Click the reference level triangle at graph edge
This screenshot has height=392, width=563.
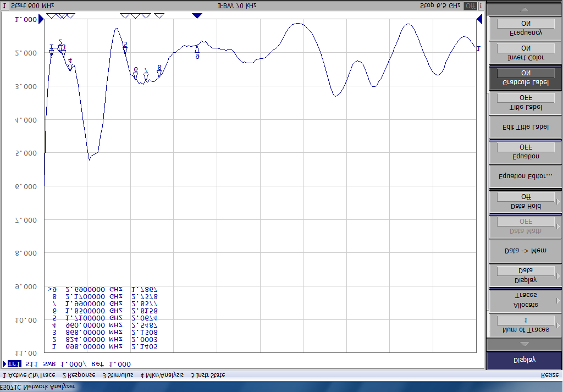click(479, 20)
